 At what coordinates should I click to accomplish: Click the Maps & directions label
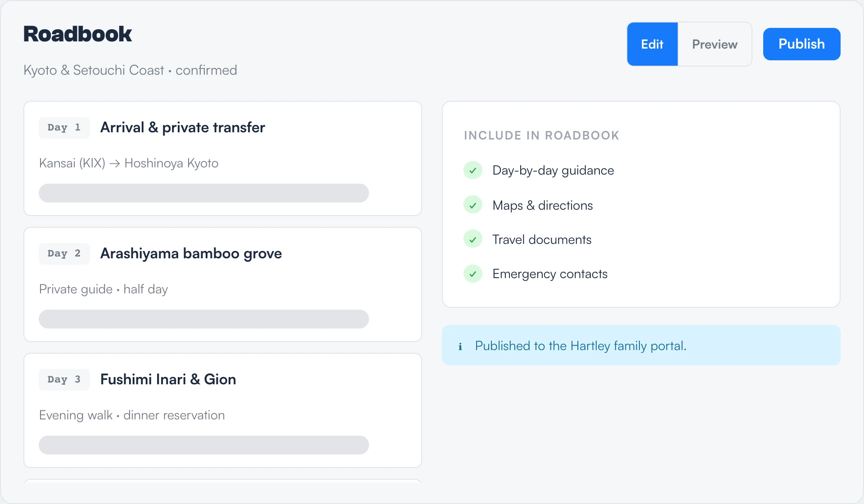[x=543, y=206]
